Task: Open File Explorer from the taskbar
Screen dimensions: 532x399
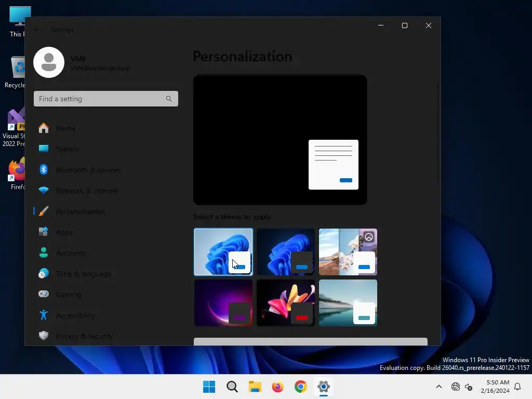Action: (x=255, y=387)
